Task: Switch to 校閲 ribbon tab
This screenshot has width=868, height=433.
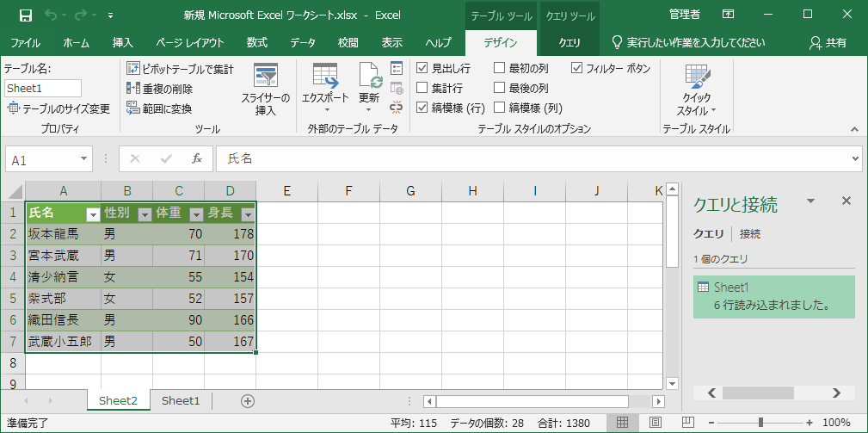Action: [x=348, y=43]
